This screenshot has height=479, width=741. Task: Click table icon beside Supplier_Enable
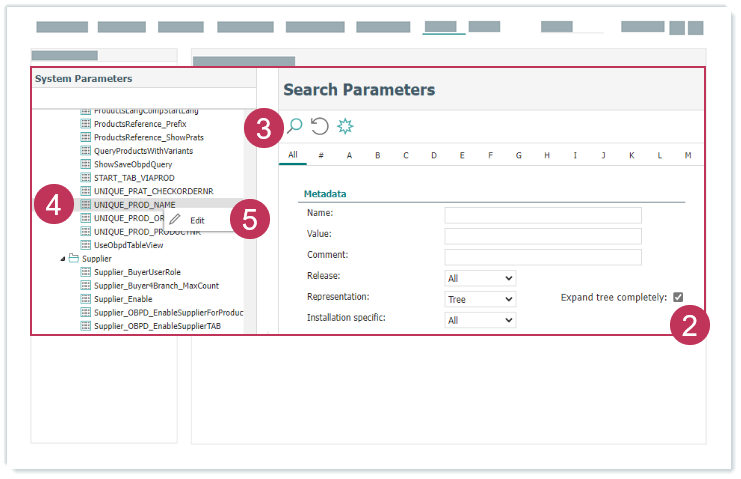click(x=86, y=299)
